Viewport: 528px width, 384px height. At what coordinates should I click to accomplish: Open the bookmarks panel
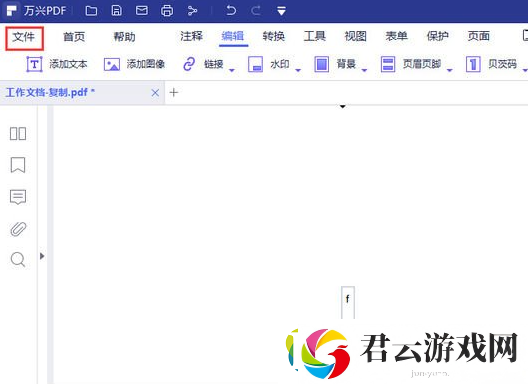click(x=18, y=165)
